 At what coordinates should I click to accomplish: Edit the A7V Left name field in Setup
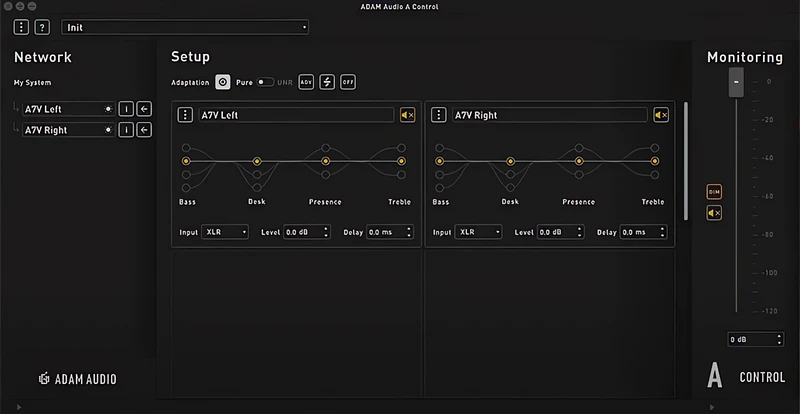[296, 115]
